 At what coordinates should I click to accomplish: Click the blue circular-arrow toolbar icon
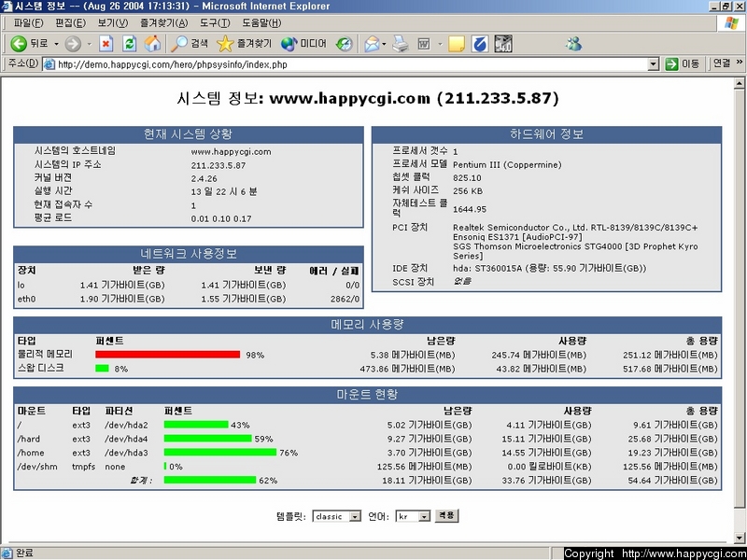point(480,44)
